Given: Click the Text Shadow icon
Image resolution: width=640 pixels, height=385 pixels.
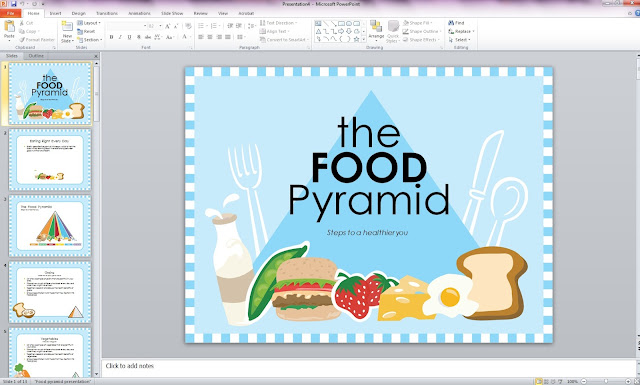Looking at the screenshot, I should tap(139, 37).
